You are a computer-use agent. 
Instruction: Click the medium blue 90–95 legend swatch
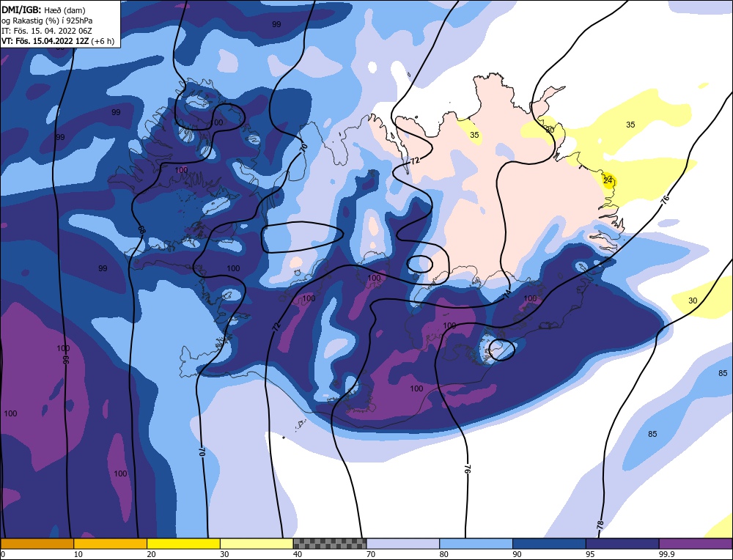coord(549,543)
